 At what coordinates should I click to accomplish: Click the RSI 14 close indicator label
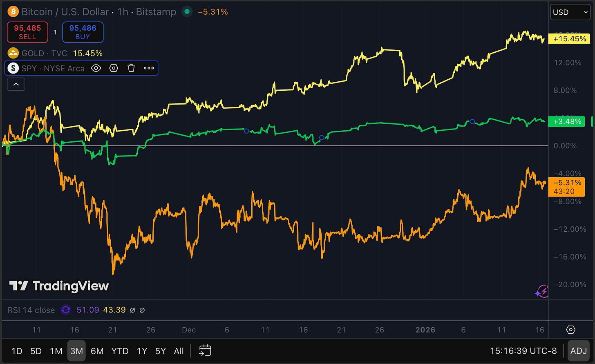tap(31, 310)
